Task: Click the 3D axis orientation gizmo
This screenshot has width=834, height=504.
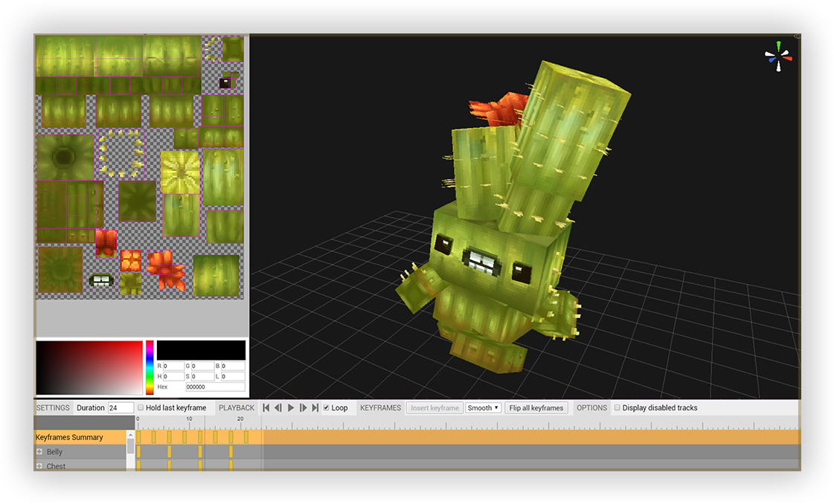Action: [x=778, y=57]
